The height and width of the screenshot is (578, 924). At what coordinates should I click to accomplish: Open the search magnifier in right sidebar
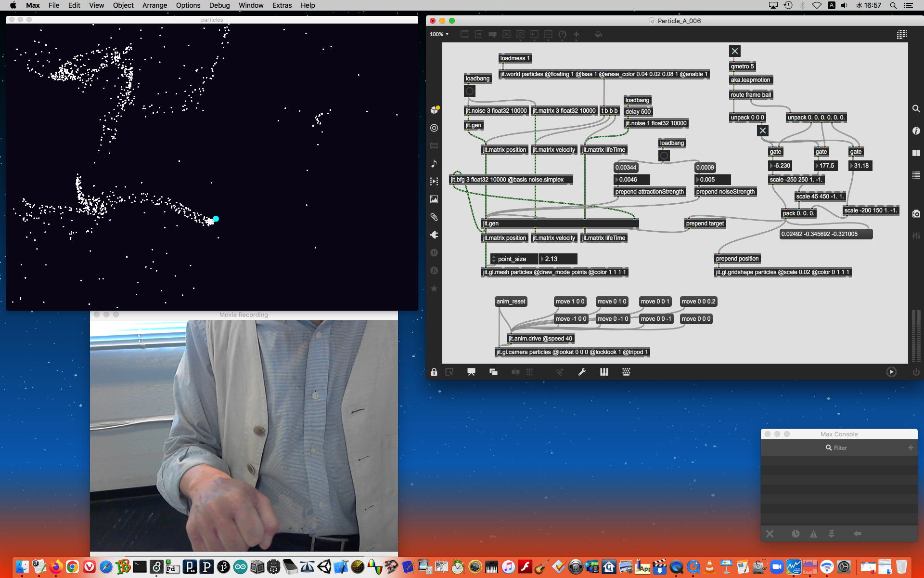coord(916,109)
